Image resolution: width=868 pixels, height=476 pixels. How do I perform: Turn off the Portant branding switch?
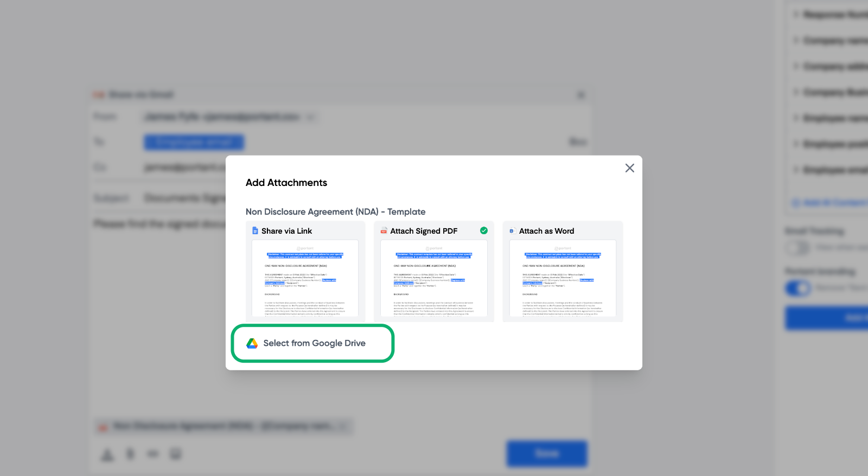point(797,288)
